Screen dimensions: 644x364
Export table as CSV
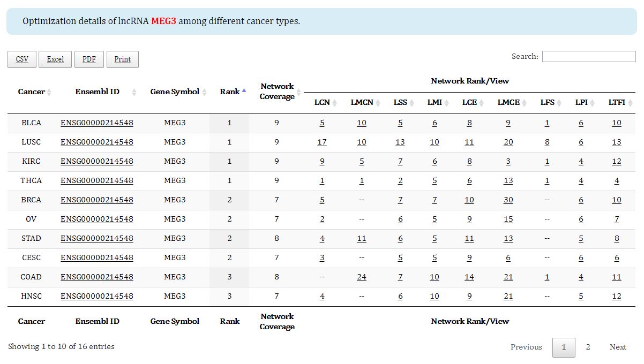pyautogui.click(x=22, y=59)
